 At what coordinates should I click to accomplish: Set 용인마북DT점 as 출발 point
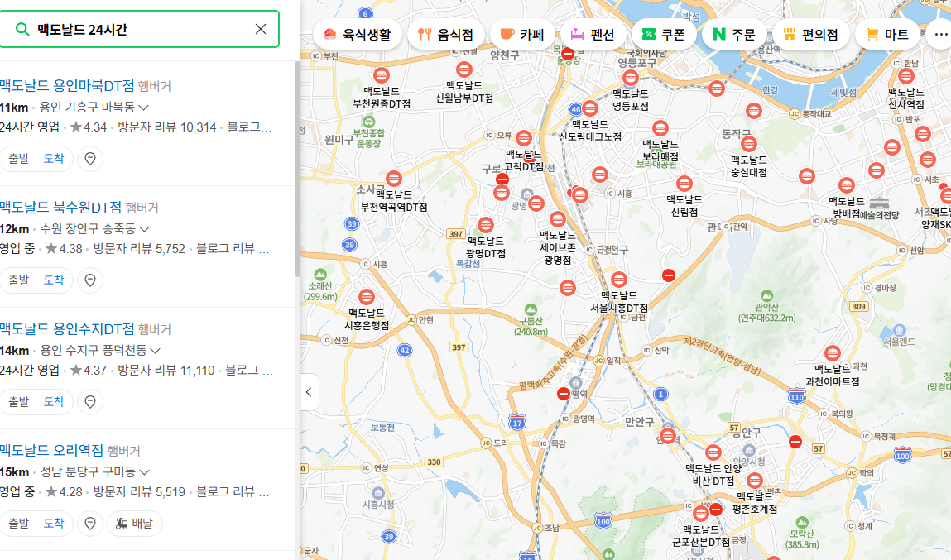[19, 159]
